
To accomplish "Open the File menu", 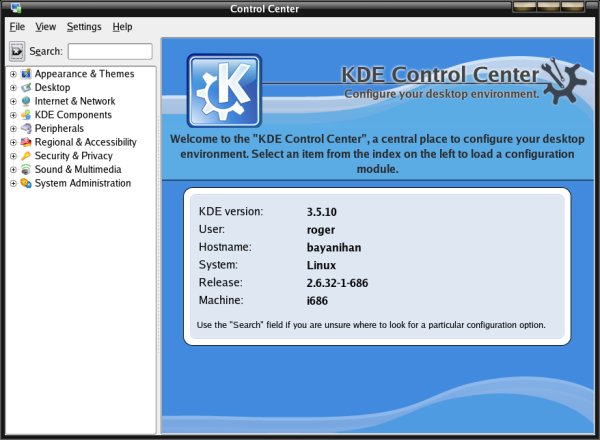I will point(17,27).
